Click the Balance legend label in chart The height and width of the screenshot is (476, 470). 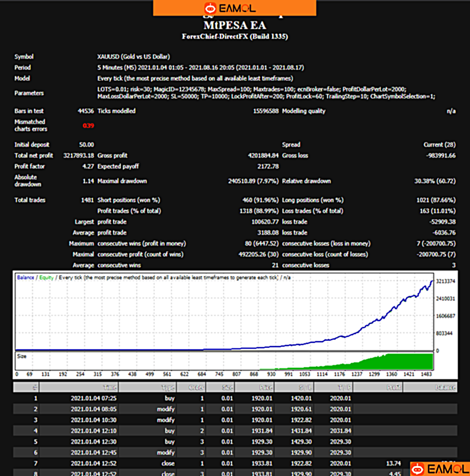coord(25,278)
